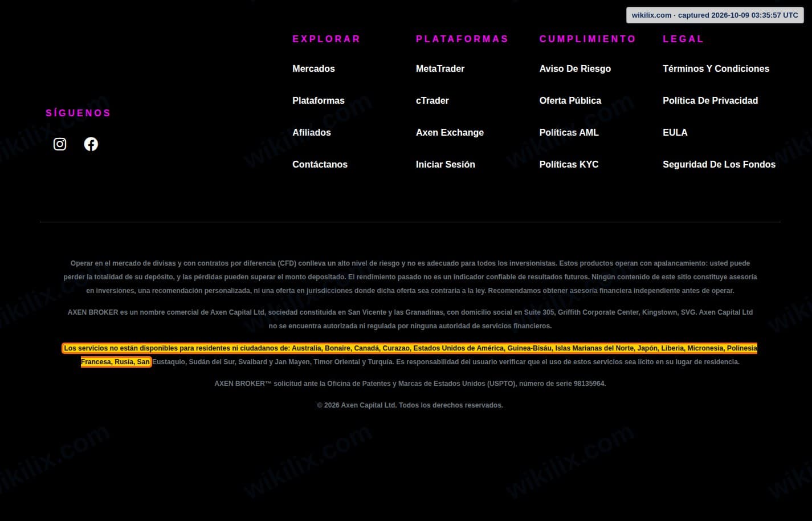Click the USPTO trademark serial number line
This screenshot has height=521, width=812.
coord(410,384)
